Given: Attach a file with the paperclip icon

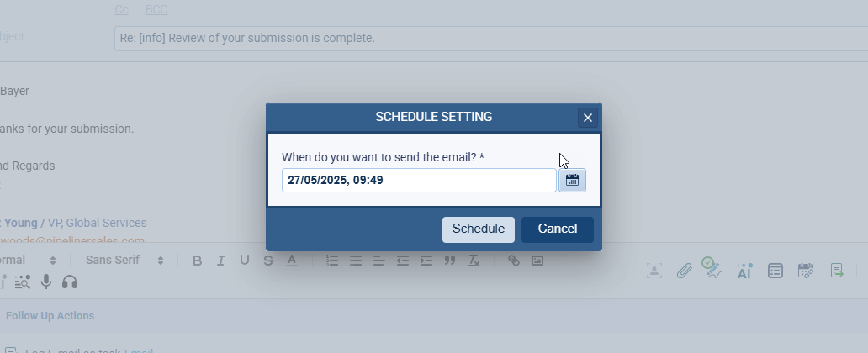Looking at the screenshot, I should click(x=685, y=271).
